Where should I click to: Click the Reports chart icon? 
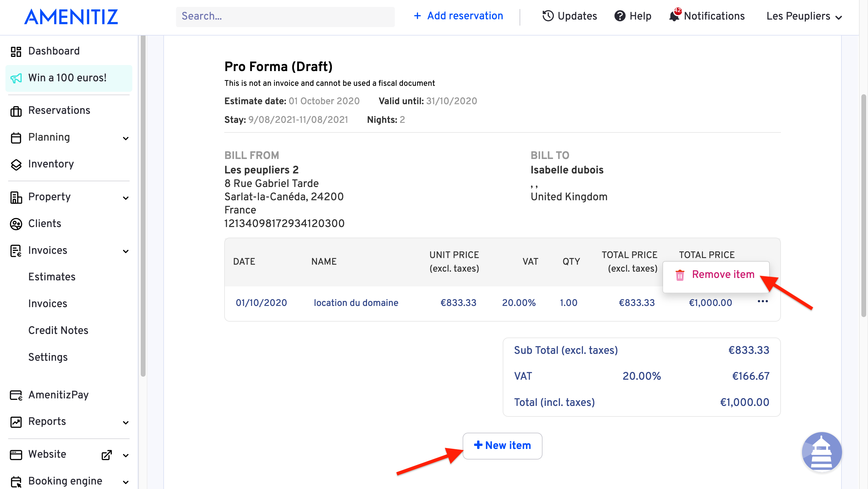[16, 422]
